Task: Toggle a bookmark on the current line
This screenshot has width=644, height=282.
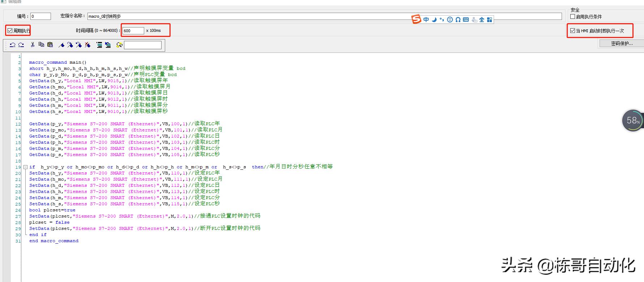Action: 61,45
